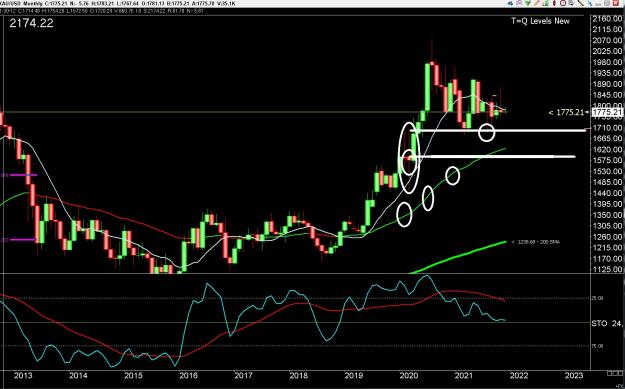The height and width of the screenshot is (389, 625).
Task: Click the 2020 year label on time axis
Action: click(x=408, y=375)
